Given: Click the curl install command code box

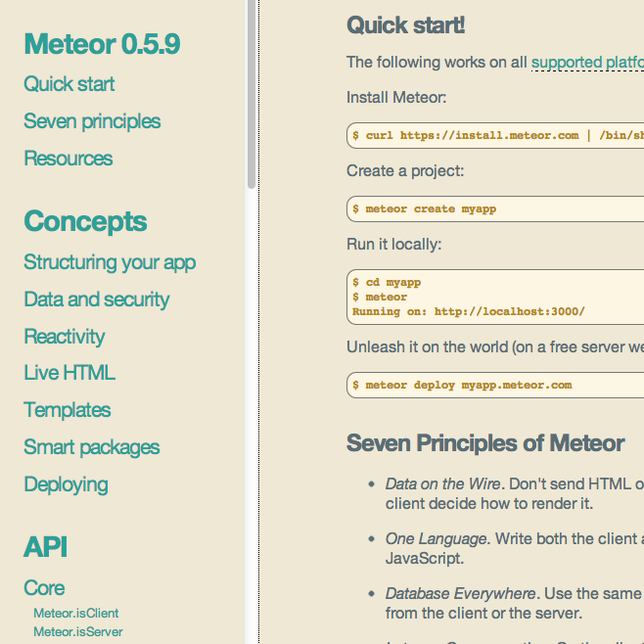Looking at the screenshot, I should (x=495, y=135).
